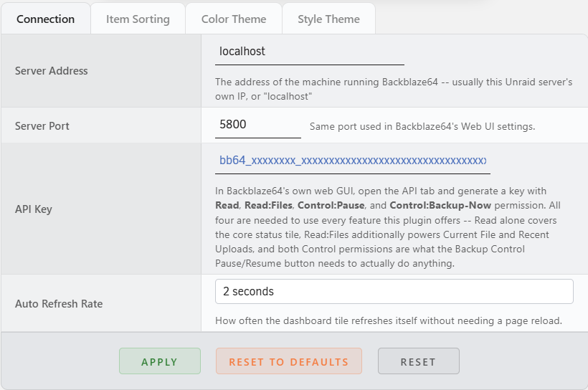Click the bold Control:Backup-Now permission text
Viewport: 588px width, 390px height.
point(440,206)
